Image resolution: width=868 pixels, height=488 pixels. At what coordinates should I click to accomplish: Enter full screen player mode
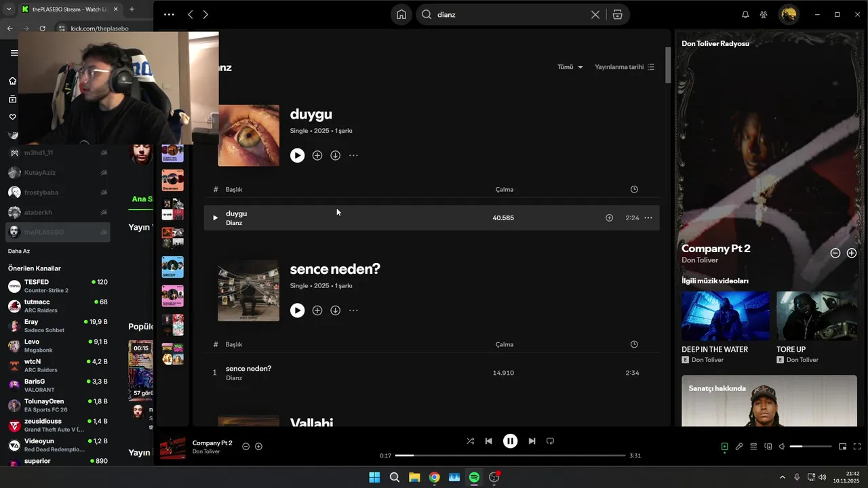tap(857, 447)
